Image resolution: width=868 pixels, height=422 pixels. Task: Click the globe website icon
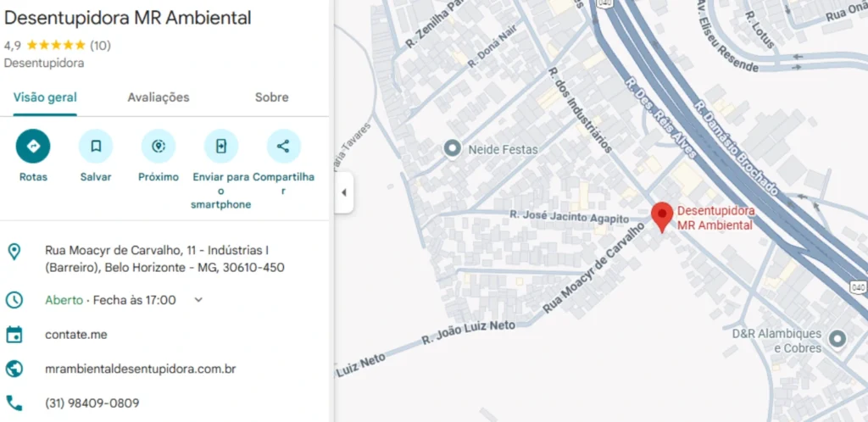(14, 369)
